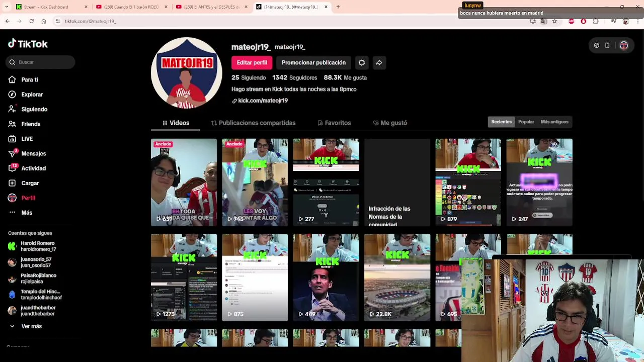Switch to El ANTES y el DESPUÉS tab
This screenshot has width=644, height=362.
click(x=211, y=7)
